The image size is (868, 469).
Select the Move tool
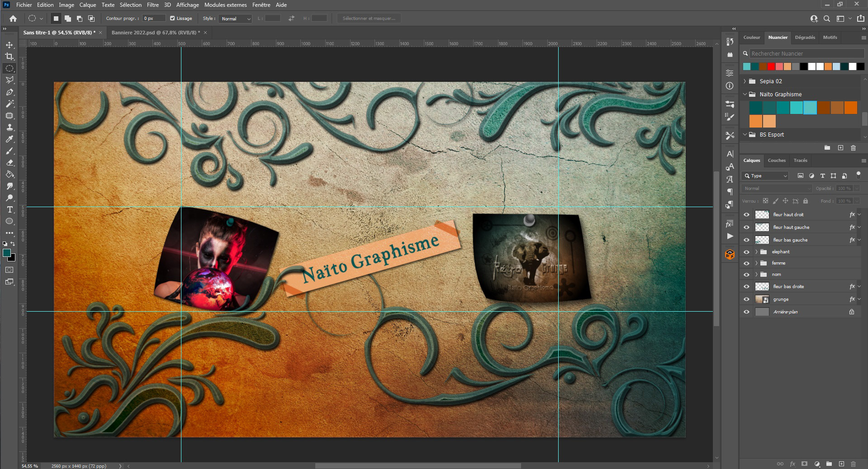click(9, 45)
